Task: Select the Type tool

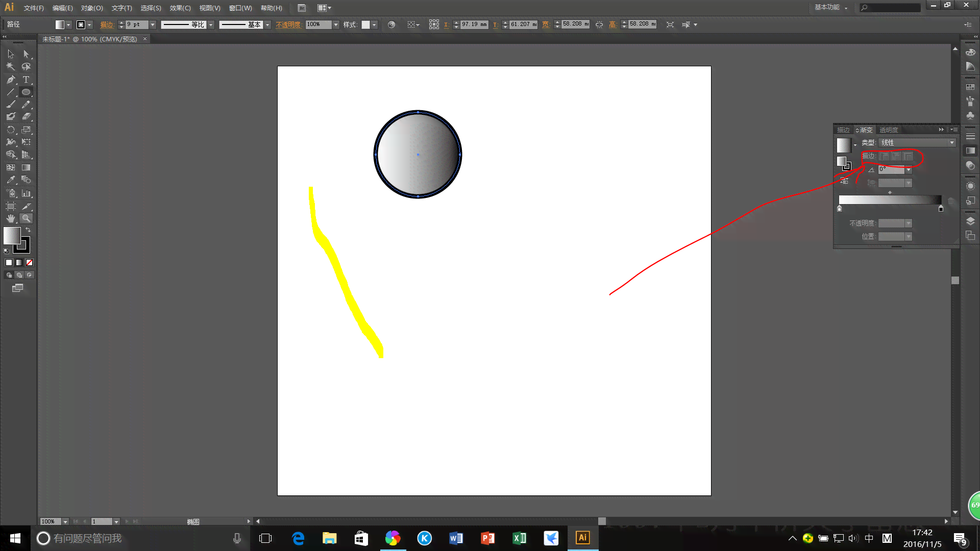Action: pos(26,79)
